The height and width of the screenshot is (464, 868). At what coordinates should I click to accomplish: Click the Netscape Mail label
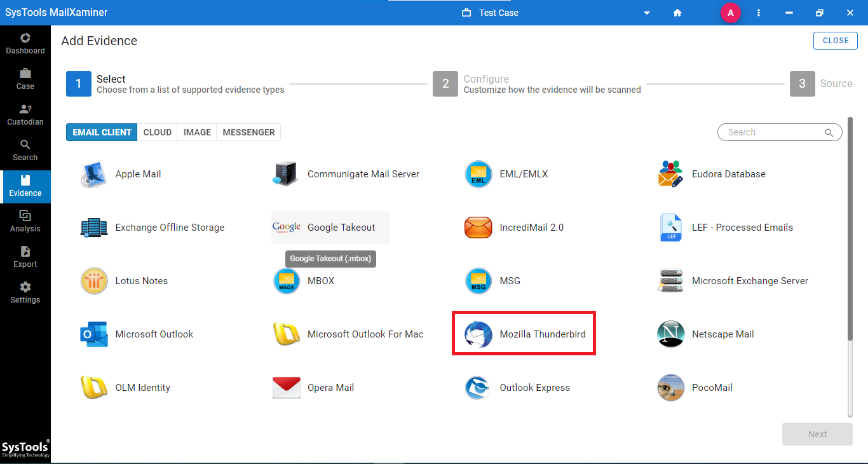tap(723, 334)
